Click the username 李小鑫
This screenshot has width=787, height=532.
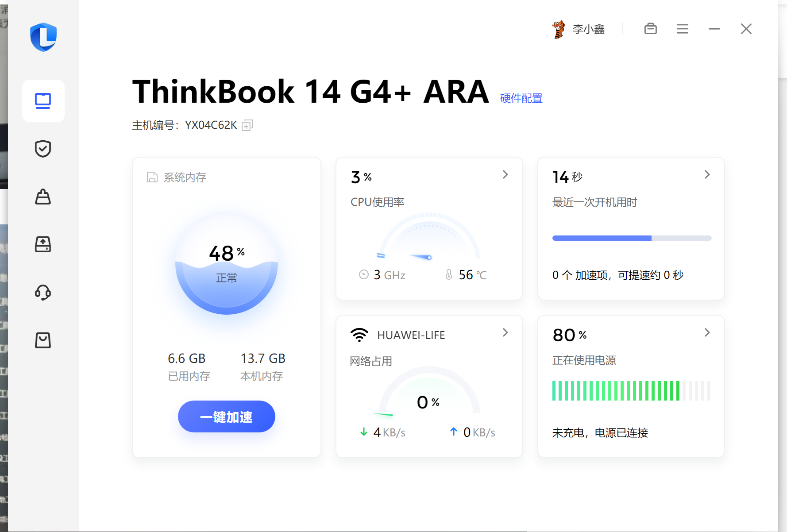(589, 29)
